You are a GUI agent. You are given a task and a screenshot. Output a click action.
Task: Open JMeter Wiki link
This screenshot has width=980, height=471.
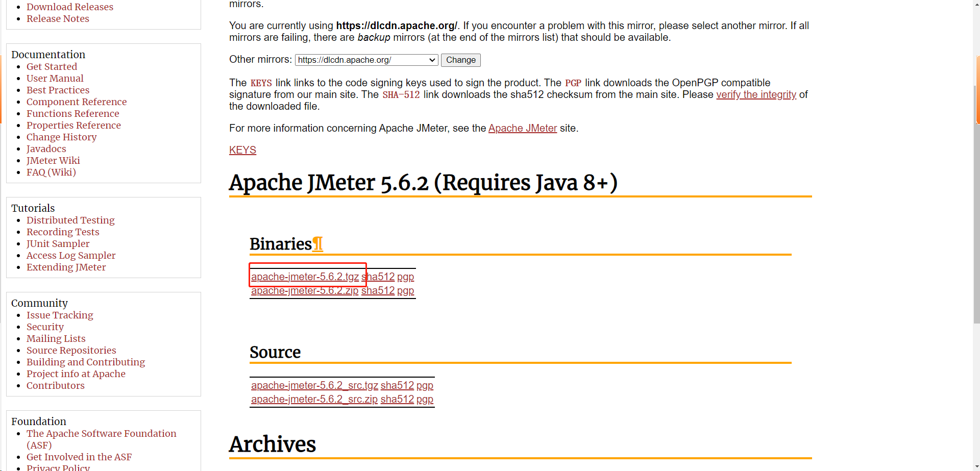point(53,160)
